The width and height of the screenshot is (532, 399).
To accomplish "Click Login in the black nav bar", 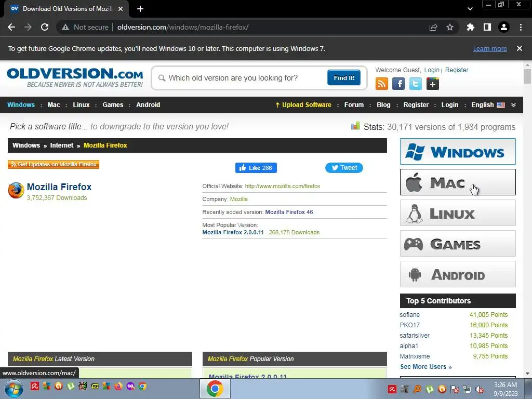I will point(450,105).
